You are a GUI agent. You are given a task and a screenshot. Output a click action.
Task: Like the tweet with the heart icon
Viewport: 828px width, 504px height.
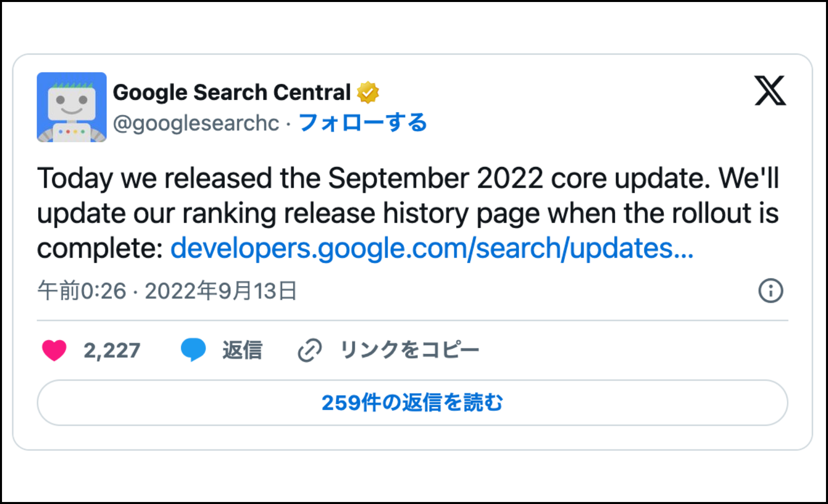coord(54,350)
